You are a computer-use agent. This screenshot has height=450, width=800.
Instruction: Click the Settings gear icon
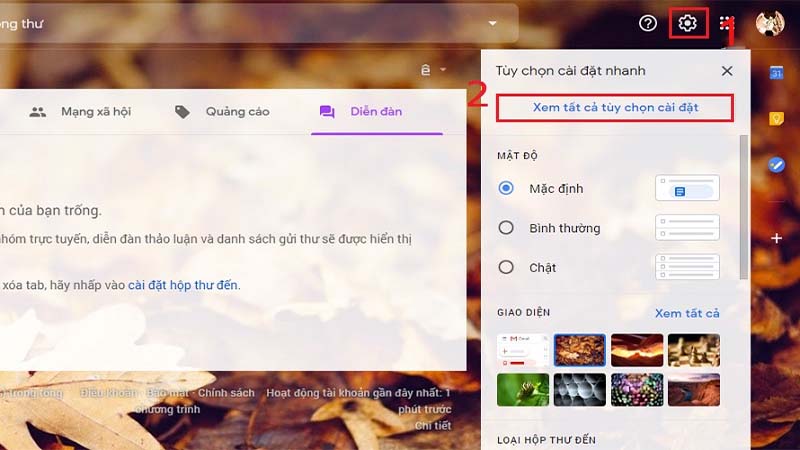tap(688, 23)
